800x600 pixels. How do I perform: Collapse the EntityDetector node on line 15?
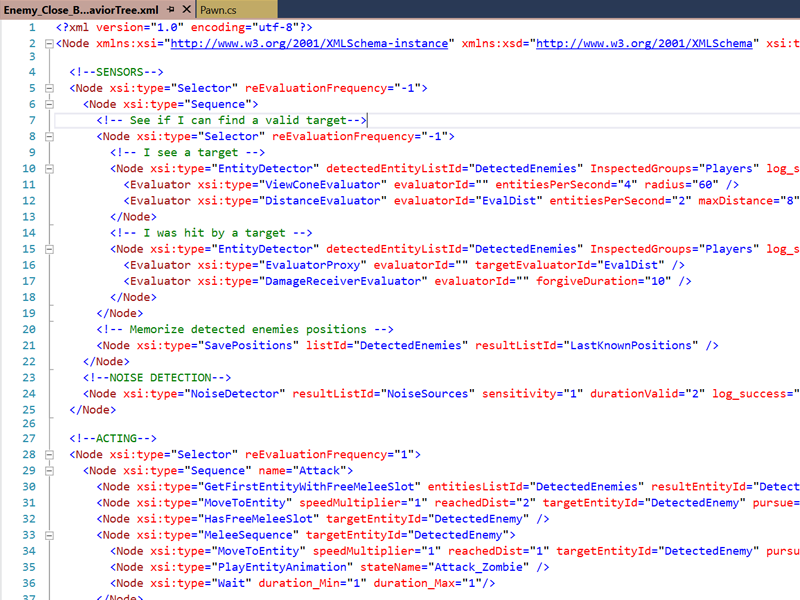pos(49,249)
